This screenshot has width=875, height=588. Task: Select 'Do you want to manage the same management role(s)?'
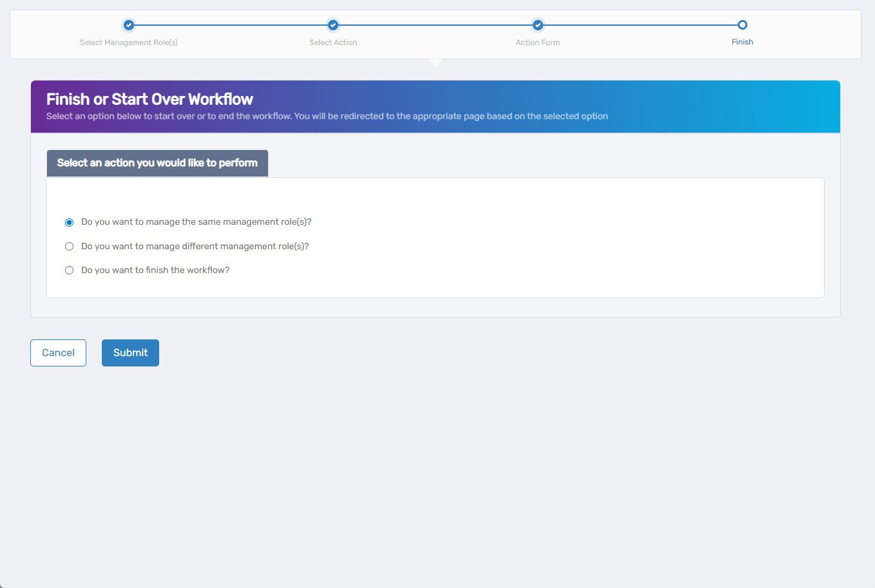coord(69,222)
